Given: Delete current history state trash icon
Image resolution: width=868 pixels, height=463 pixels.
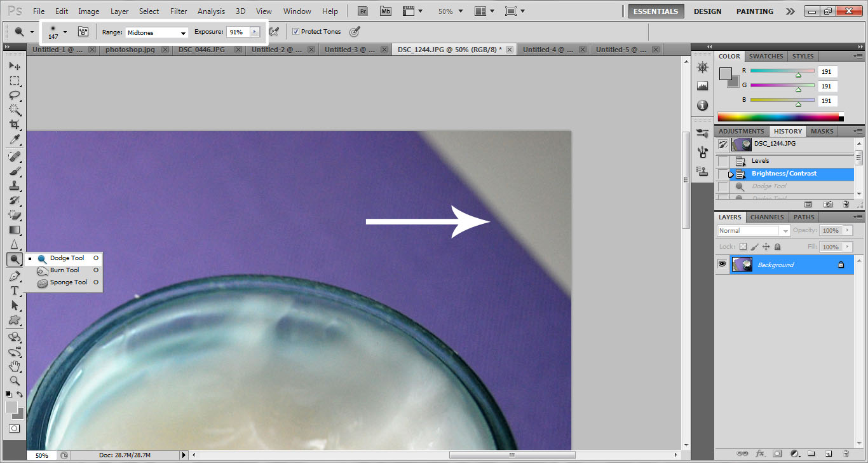Looking at the screenshot, I should pyautogui.click(x=846, y=204).
